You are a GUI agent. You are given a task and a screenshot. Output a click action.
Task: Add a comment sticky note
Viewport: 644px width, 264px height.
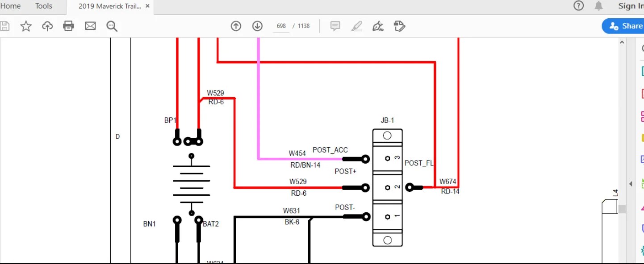(335, 26)
